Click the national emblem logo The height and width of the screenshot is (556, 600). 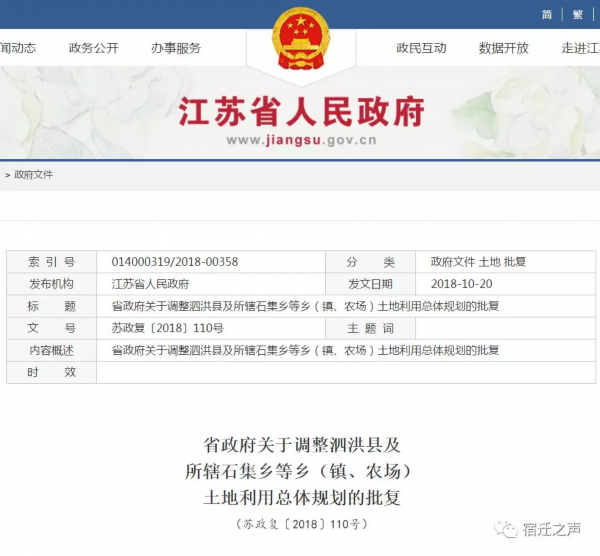pos(301,39)
